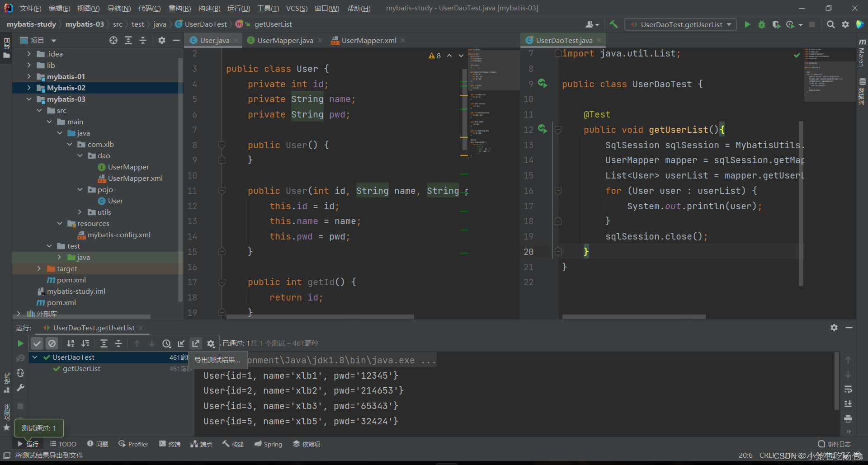
Task: Expand the mybatis-01 module
Action: 29,76
